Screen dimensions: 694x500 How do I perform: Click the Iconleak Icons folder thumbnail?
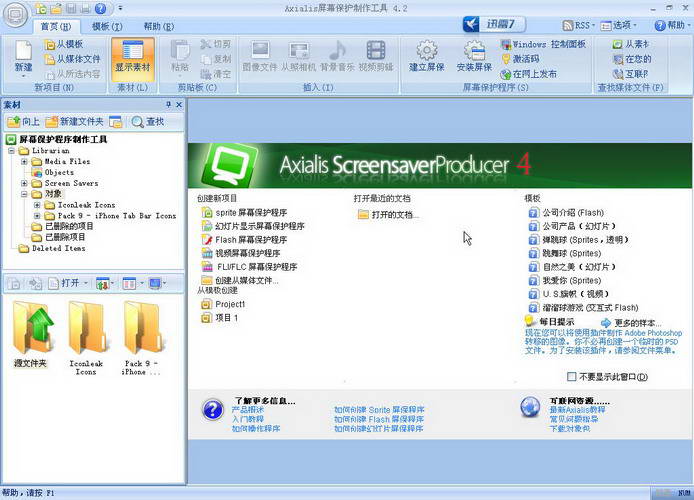87,327
